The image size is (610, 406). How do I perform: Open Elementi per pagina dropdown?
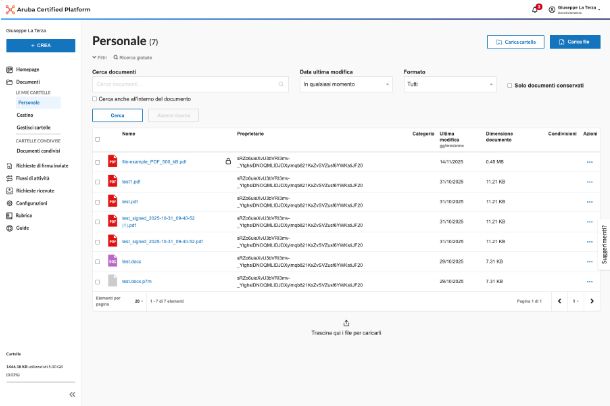coord(138,300)
